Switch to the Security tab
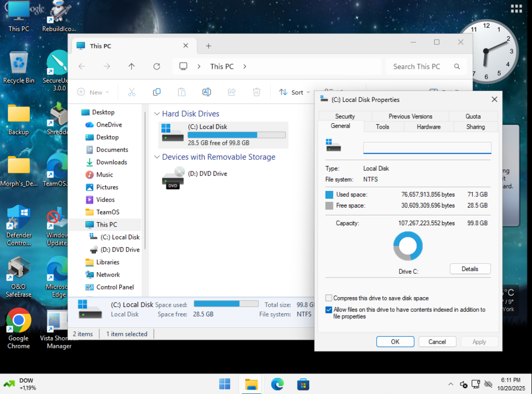The height and width of the screenshot is (394, 532). pyautogui.click(x=345, y=116)
